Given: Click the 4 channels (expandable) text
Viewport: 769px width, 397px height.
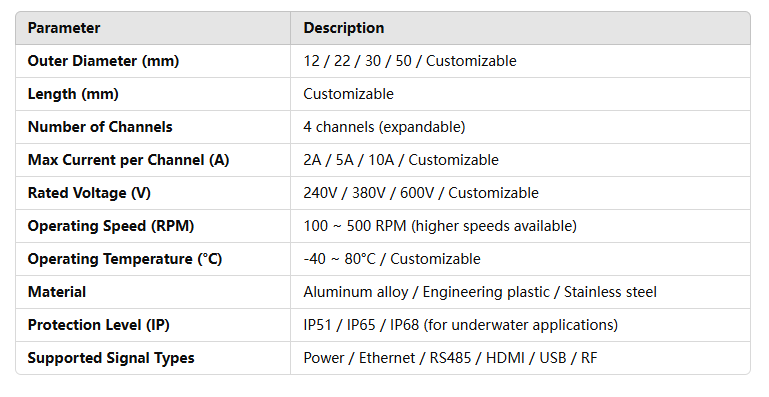Looking at the screenshot, I should click(x=384, y=127).
